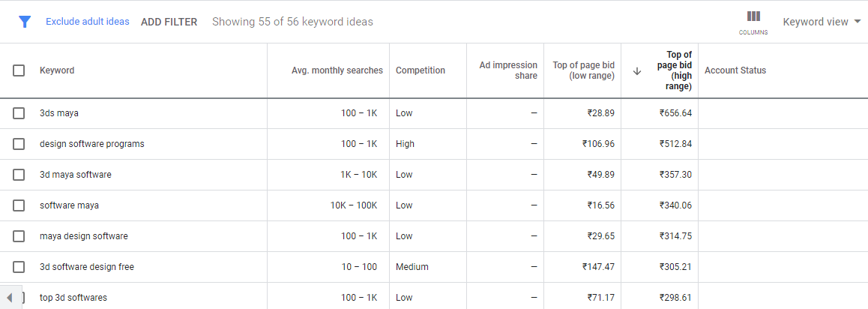The width and height of the screenshot is (868, 309).
Task: Check the software maya row checkbox
Action: (19, 205)
